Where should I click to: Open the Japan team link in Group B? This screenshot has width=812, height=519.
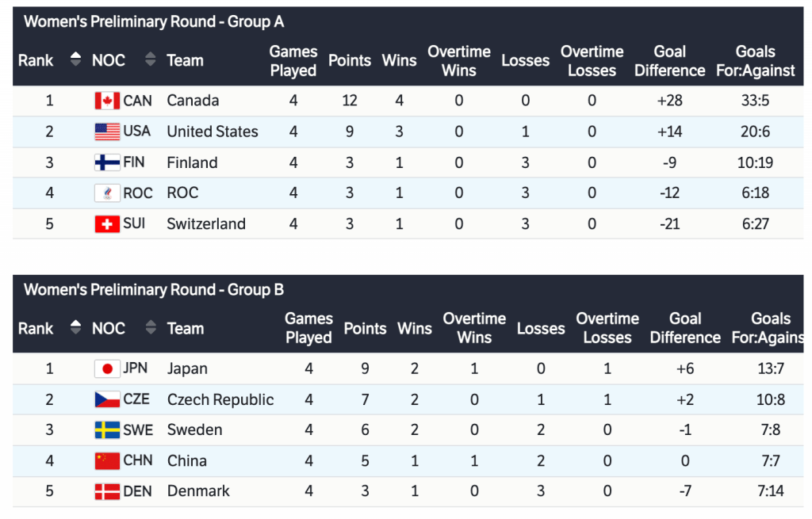pyautogui.click(x=187, y=368)
